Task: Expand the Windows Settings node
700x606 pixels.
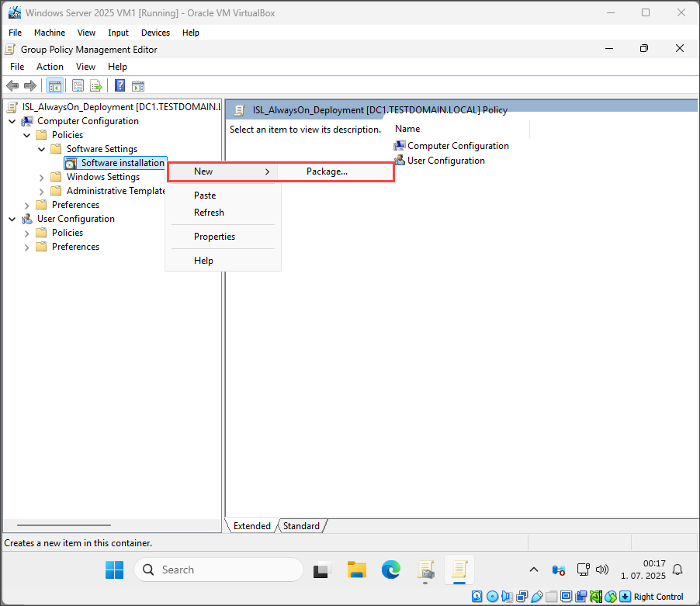Action: [41, 178]
